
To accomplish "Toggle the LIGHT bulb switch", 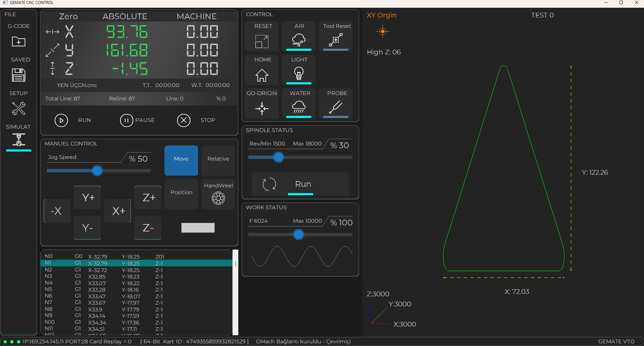I will coord(299,74).
